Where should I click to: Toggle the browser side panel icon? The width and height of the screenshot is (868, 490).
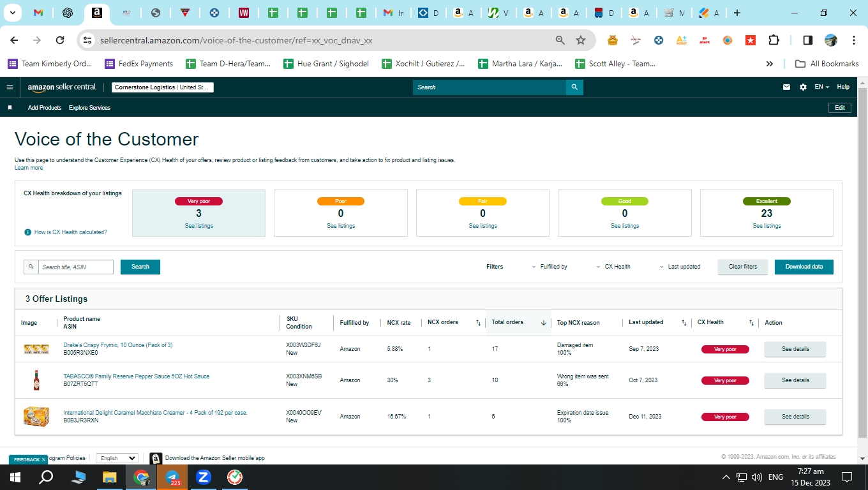point(807,40)
